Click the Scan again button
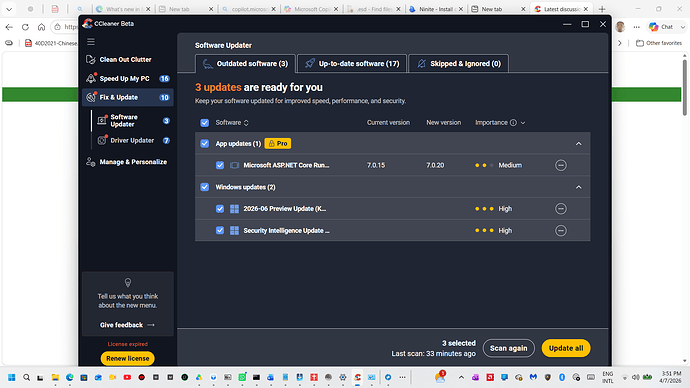 point(508,348)
